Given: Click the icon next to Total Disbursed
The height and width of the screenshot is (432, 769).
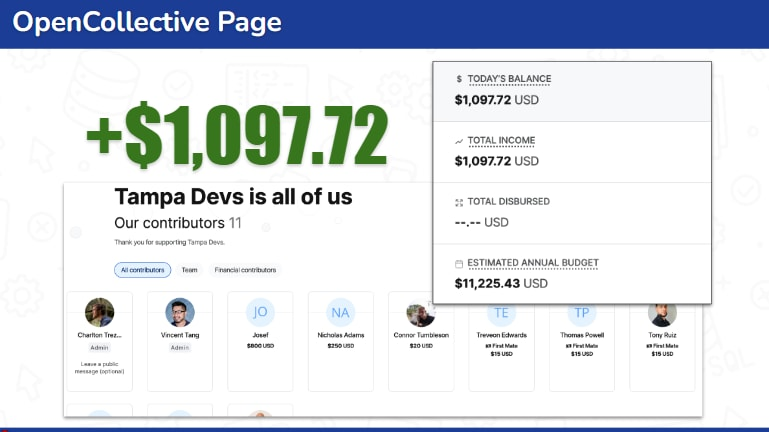Looking at the screenshot, I should (459, 202).
